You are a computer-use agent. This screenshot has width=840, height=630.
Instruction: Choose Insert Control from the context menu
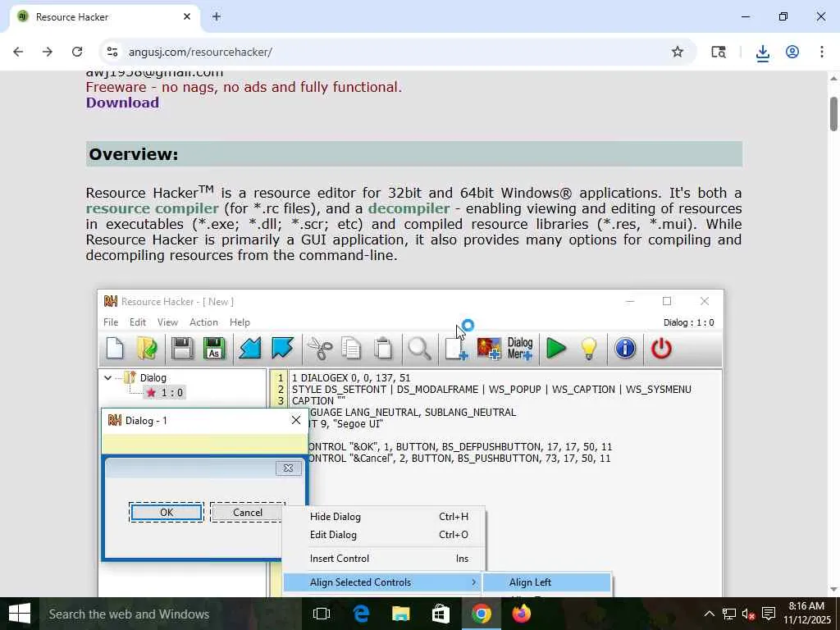(383, 558)
